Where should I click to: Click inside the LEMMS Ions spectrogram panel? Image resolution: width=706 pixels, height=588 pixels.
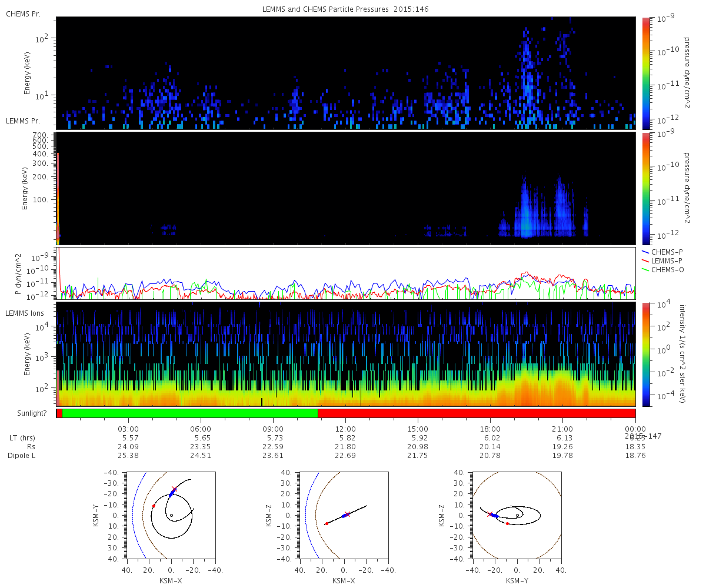[x=346, y=353]
